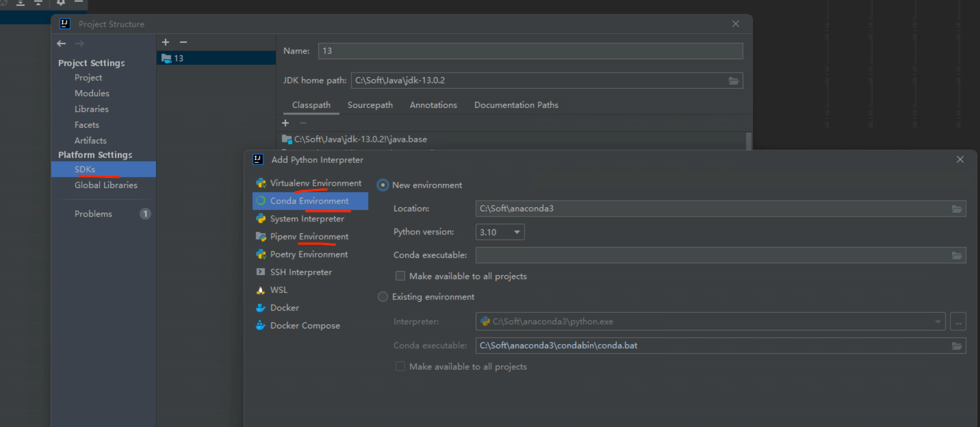
Task: Click the SDK Name input field
Action: [530, 51]
